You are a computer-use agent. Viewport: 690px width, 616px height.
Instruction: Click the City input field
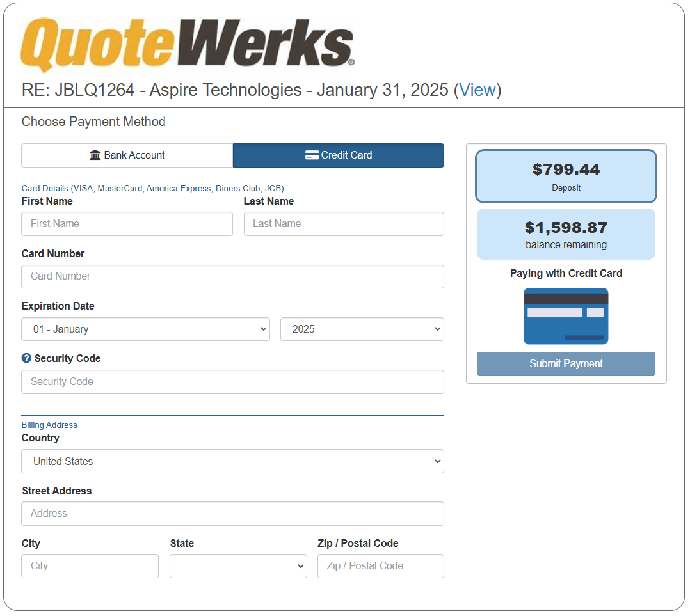(x=90, y=566)
